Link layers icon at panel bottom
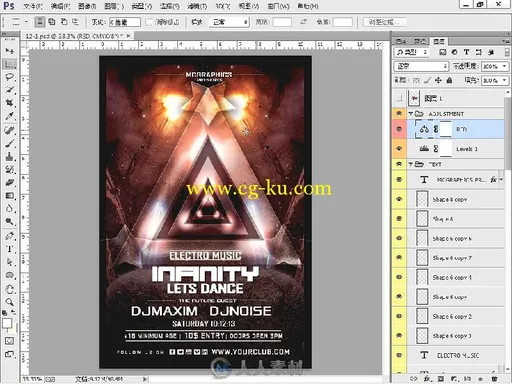 (414, 379)
